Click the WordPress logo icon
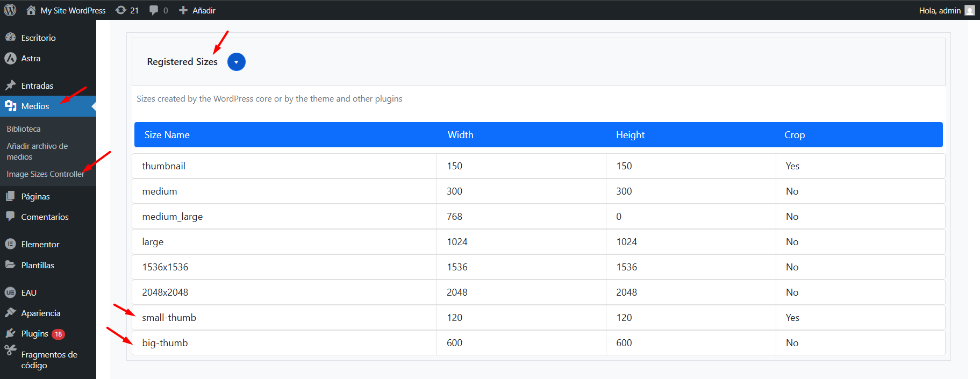The image size is (980, 379). click(x=10, y=10)
